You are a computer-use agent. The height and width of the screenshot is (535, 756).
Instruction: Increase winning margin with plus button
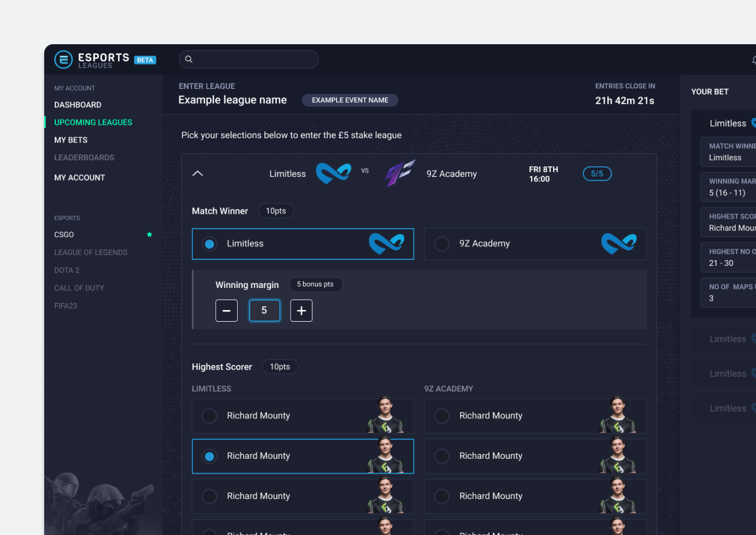coord(301,311)
